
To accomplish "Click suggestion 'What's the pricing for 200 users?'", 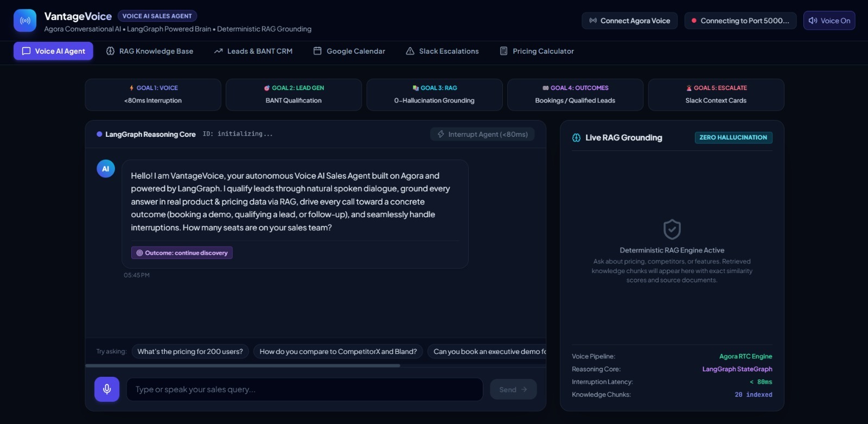I will [x=190, y=352].
